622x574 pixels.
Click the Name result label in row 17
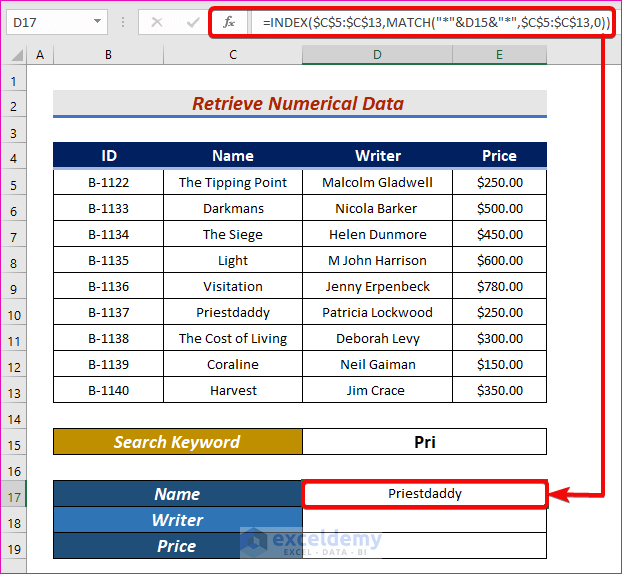(178, 494)
